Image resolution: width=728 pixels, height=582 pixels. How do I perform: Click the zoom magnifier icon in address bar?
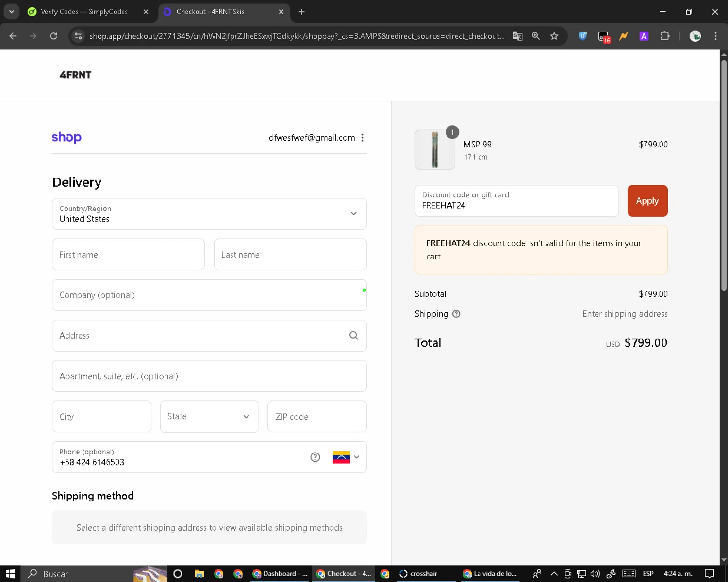536,36
